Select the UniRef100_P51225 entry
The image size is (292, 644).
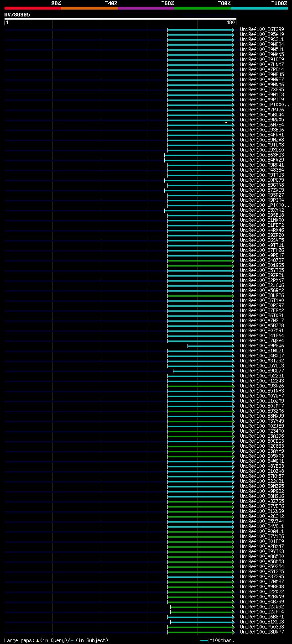tap(262, 571)
